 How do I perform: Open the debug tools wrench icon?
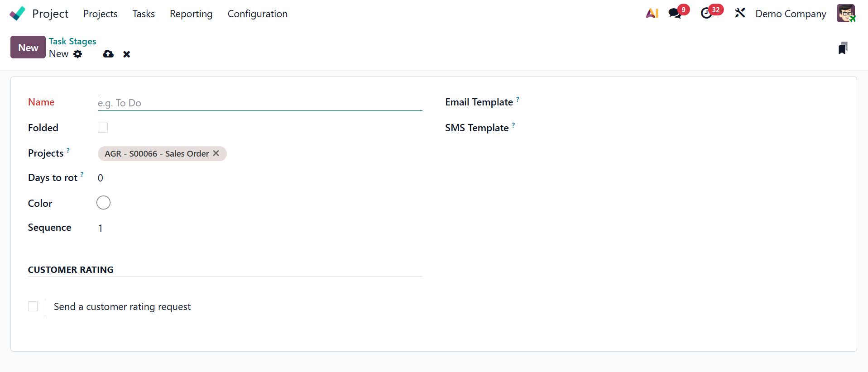(x=740, y=14)
